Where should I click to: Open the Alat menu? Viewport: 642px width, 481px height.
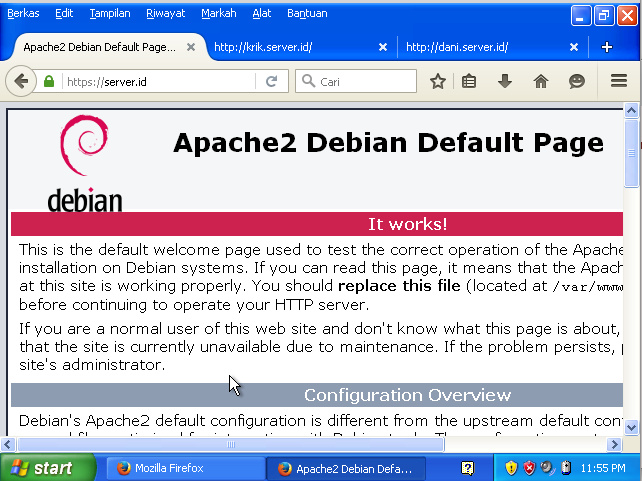click(x=262, y=14)
